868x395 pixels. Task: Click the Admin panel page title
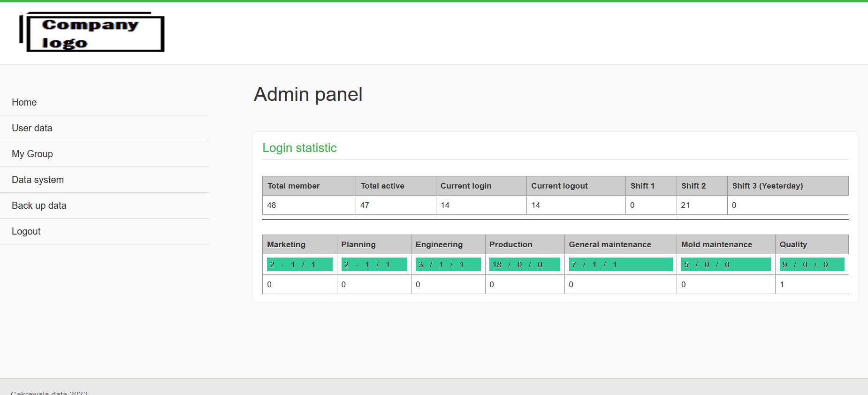pos(308,94)
